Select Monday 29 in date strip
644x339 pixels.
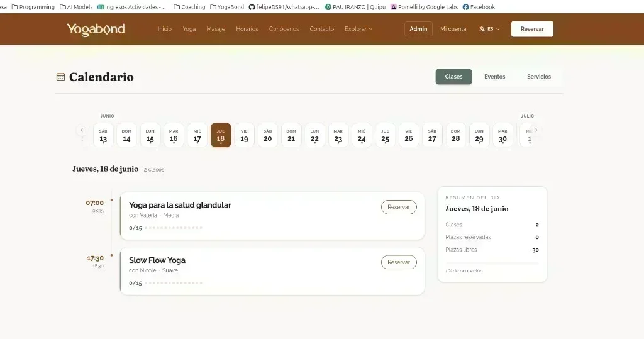click(x=479, y=135)
